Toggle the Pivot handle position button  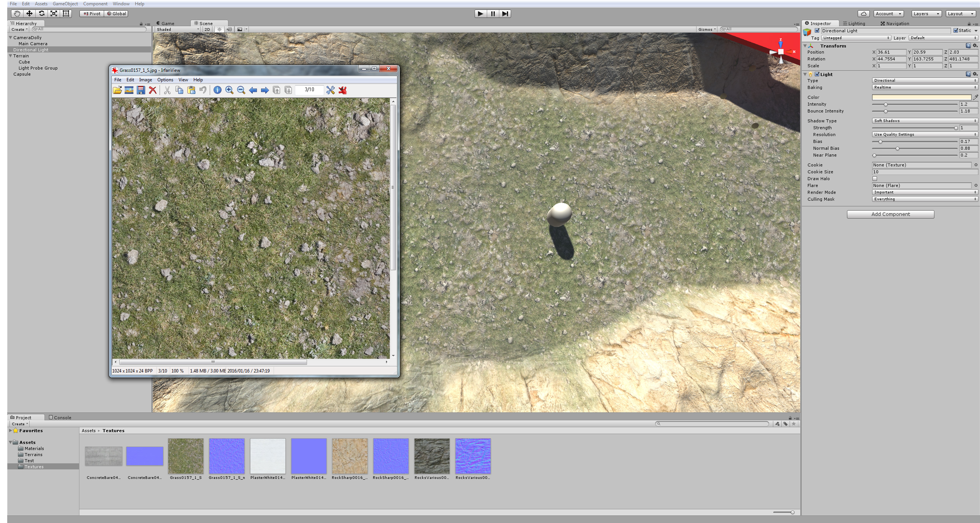pos(92,14)
